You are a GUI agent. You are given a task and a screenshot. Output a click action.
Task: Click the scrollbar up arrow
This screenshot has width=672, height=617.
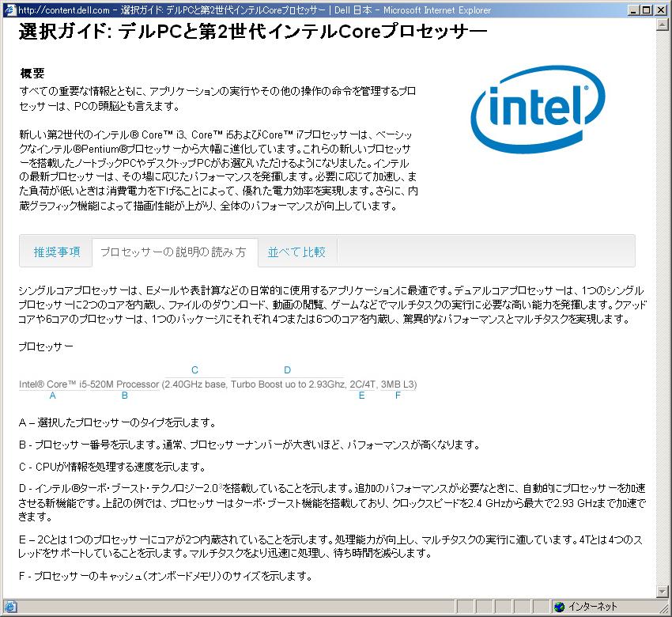663,25
